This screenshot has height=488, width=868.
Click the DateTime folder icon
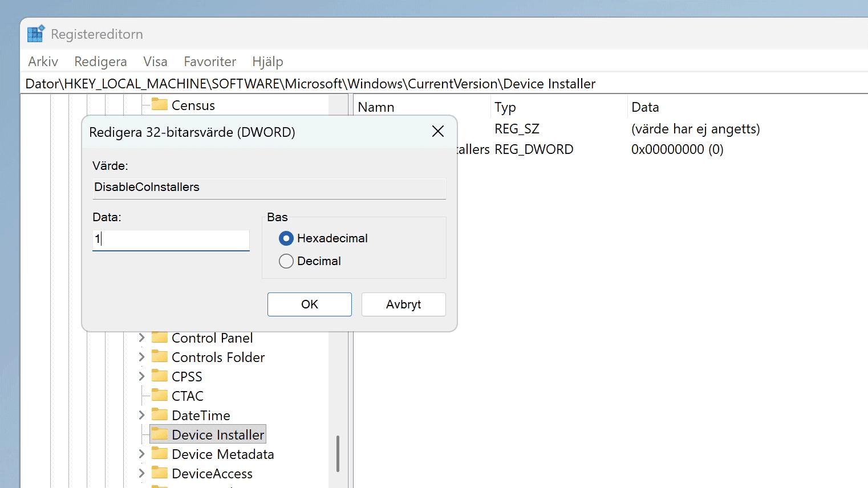tap(160, 414)
